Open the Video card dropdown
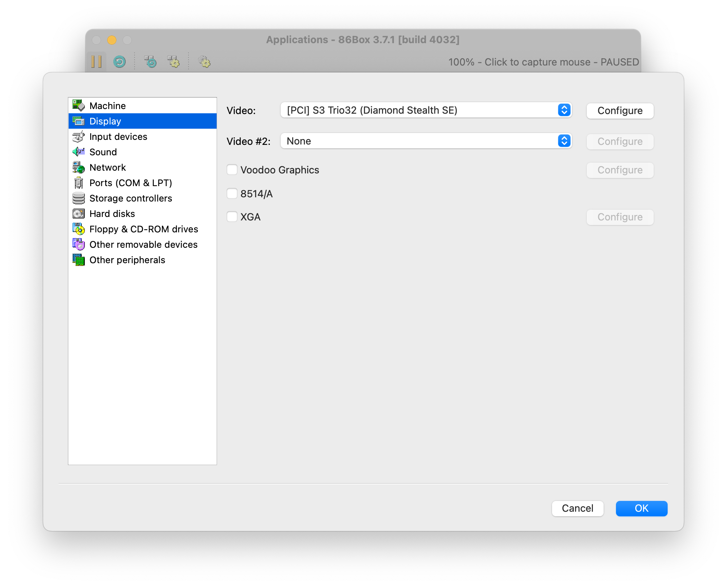727x588 pixels. (426, 110)
